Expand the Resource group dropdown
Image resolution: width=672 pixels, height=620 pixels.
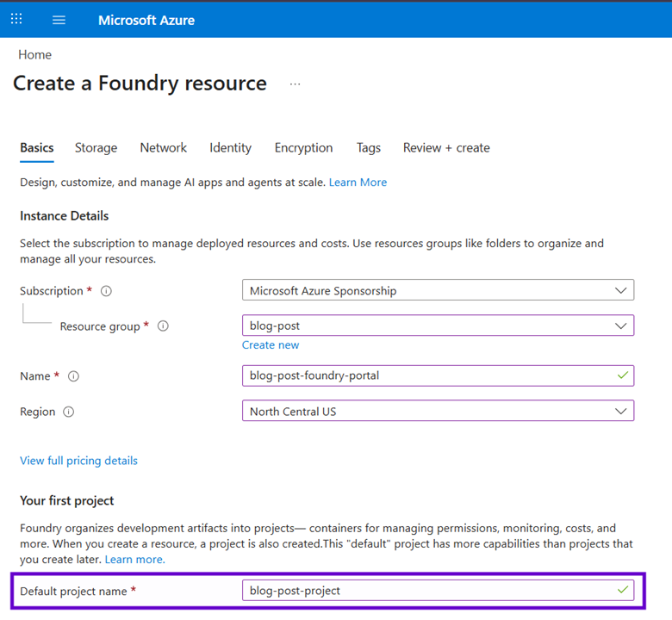(438, 325)
